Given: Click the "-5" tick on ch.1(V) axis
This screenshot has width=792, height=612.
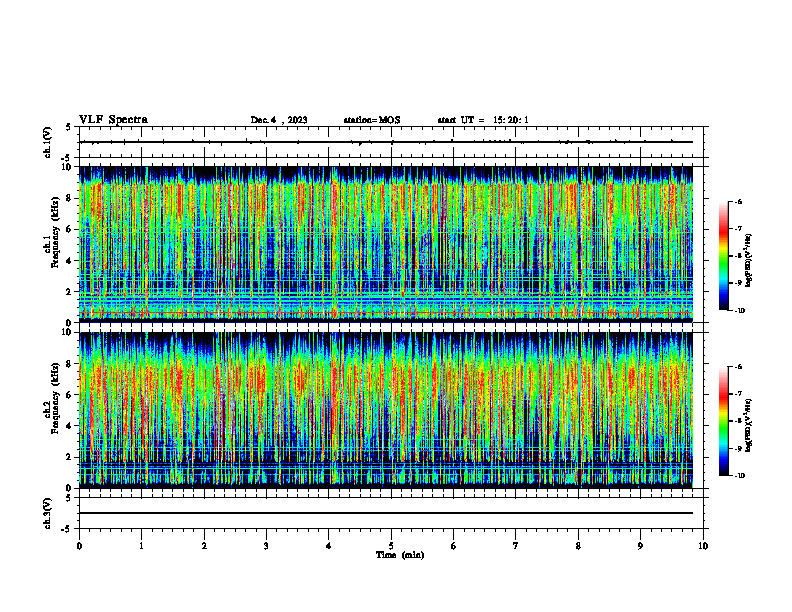Looking at the screenshot, I should [x=68, y=158].
